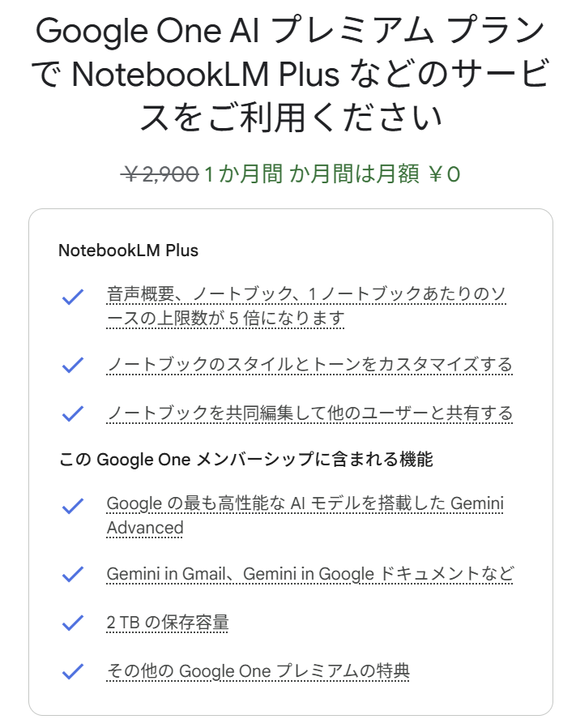576x728 pixels.
Task: Open その他の Google One プレミアムの特典 link
Action: (x=258, y=671)
